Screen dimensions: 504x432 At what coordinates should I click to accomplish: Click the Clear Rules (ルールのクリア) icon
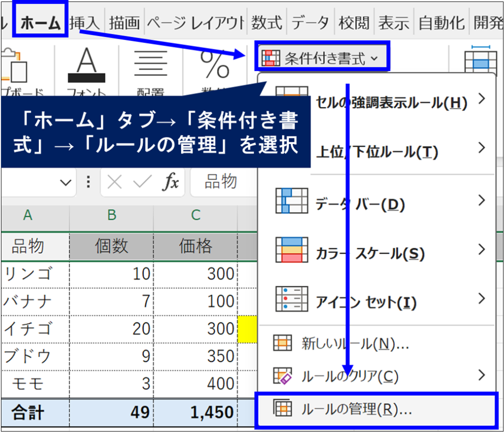point(283,375)
